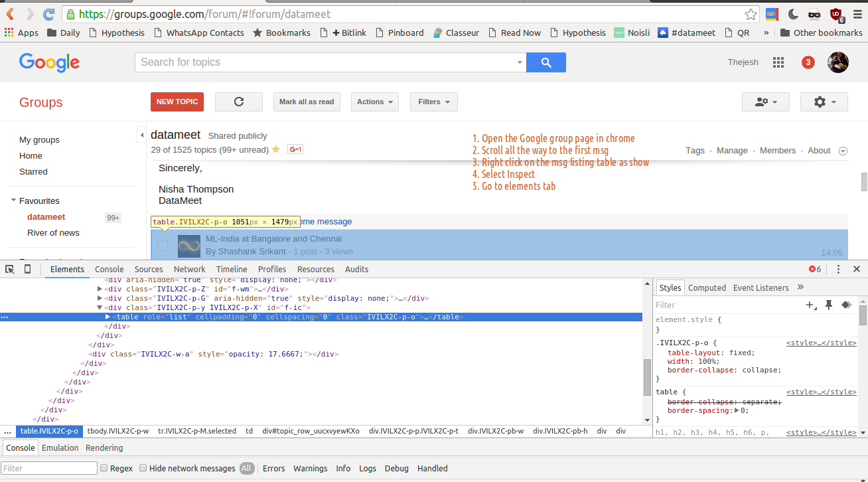
Task: Refresh the topic list
Action: click(x=239, y=102)
